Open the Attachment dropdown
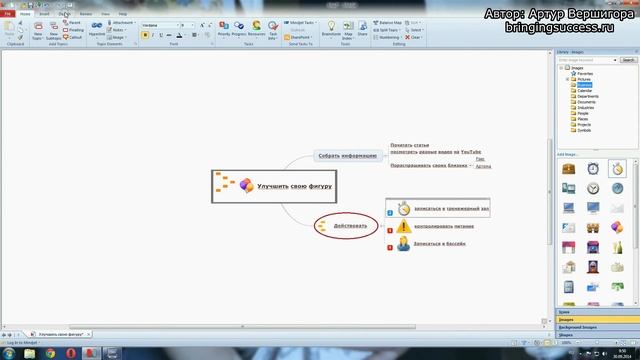The image size is (640, 360). [x=122, y=23]
